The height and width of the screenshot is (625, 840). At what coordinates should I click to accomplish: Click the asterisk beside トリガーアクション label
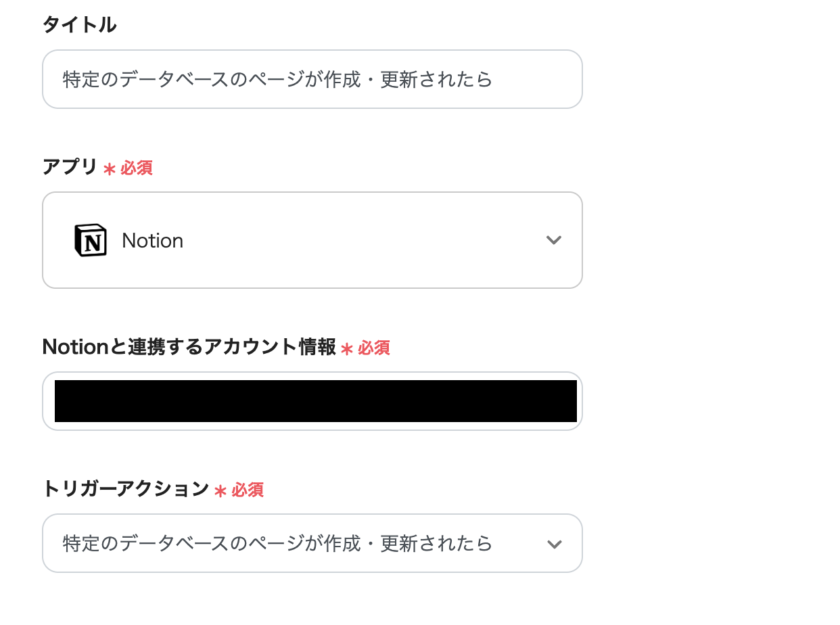(220, 491)
